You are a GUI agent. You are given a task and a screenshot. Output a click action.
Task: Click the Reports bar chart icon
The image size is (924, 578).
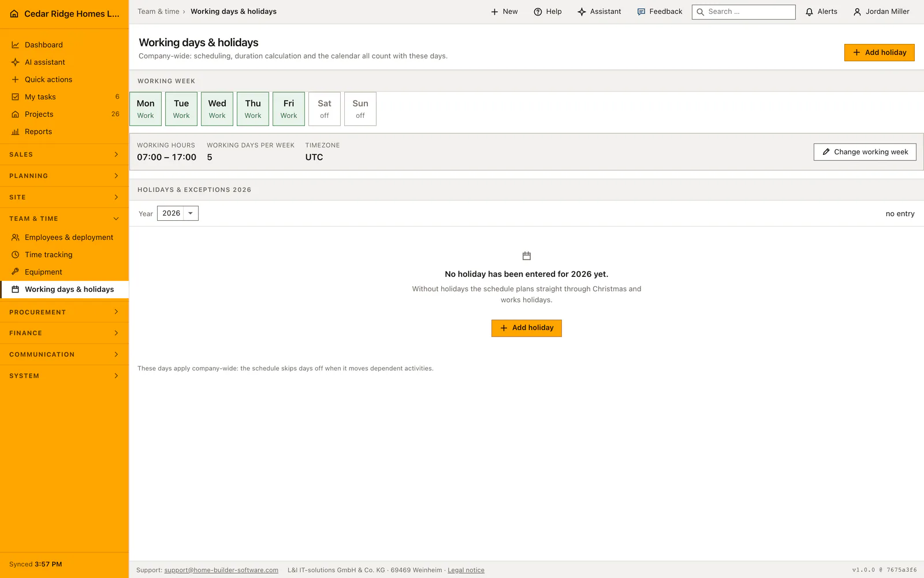point(16,132)
